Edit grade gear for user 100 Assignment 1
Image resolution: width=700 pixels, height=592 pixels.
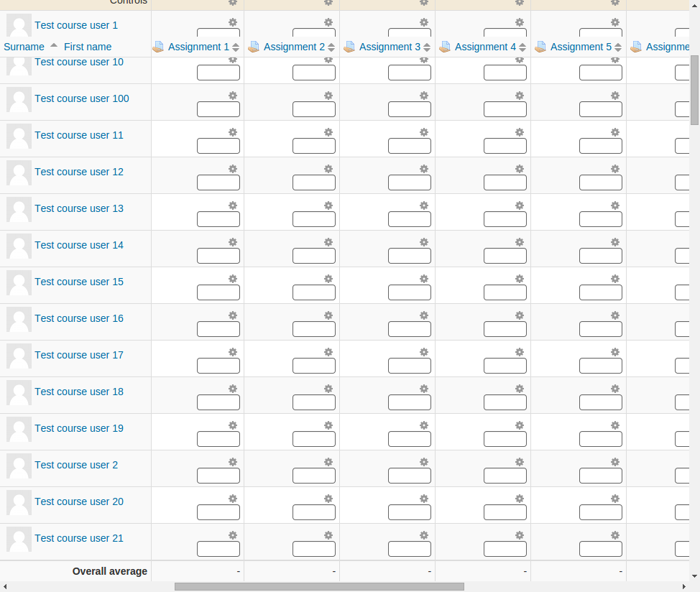[x=233, y=96]
